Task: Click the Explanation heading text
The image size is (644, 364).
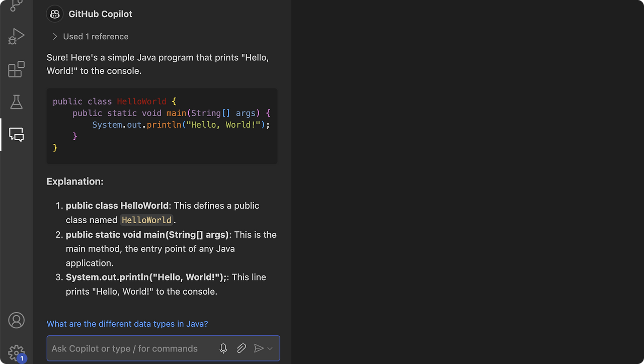Action: click(x=75, y=181)
